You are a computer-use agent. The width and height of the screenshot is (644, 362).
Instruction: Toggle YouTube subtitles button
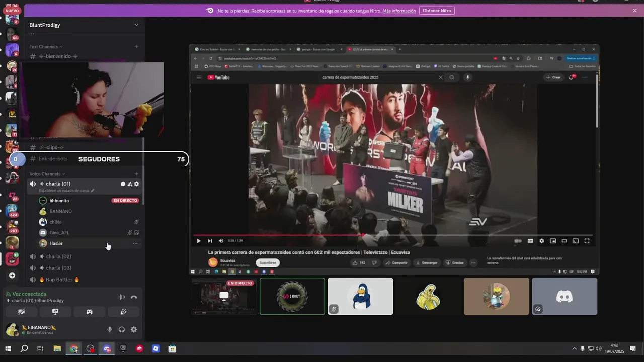click(x=530, y=241)
